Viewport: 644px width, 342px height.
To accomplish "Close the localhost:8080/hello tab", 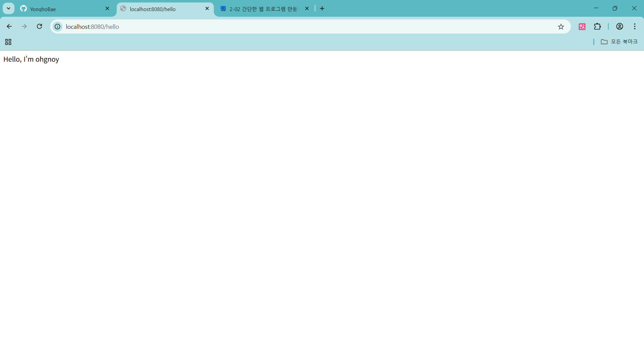I will click(x=207, y=9).
